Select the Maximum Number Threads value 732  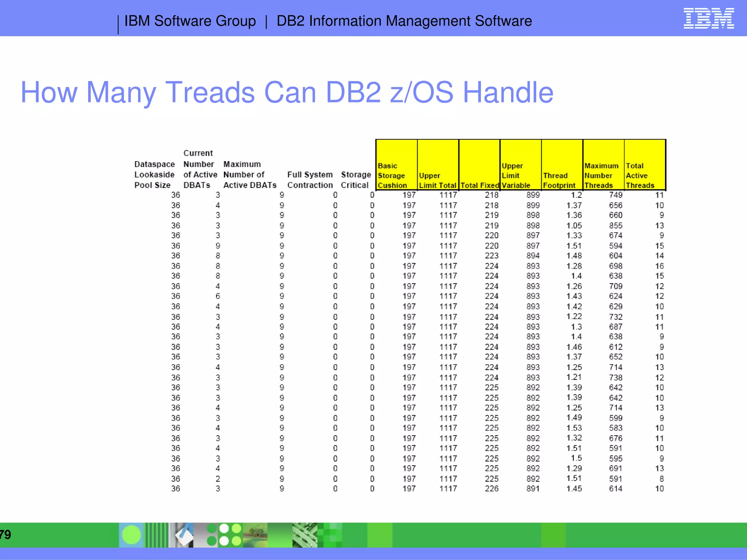(x=616, y=317)
